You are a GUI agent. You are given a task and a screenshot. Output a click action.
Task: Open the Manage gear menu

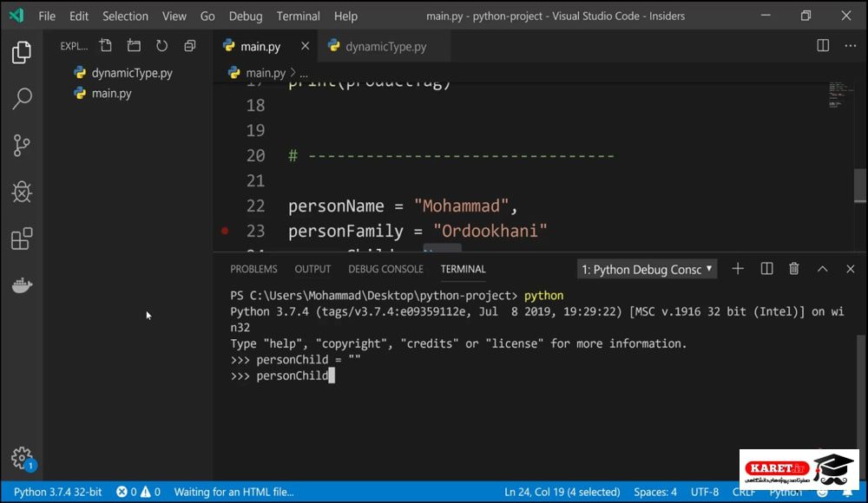[x=23, y=458]
